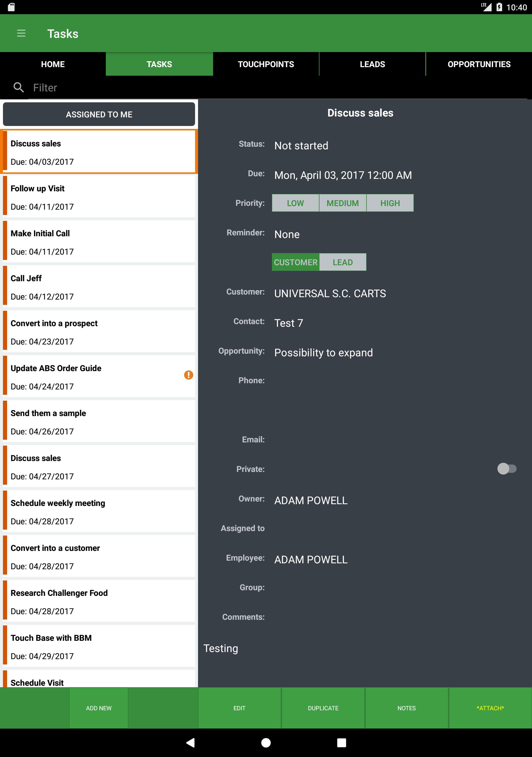This screenshot has height=757, width=532.
Task: Select the Call Jeff task
Action: [99, 287]
